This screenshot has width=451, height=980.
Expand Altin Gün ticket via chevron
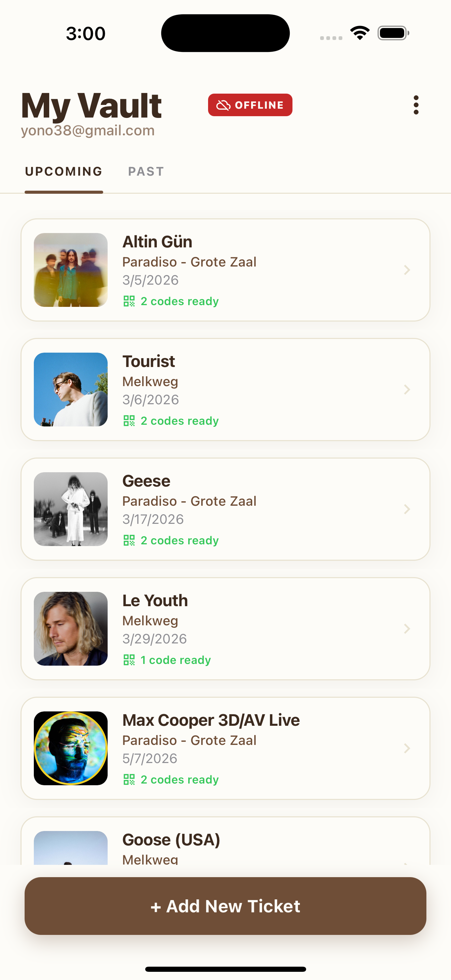[x=407, y=270]
